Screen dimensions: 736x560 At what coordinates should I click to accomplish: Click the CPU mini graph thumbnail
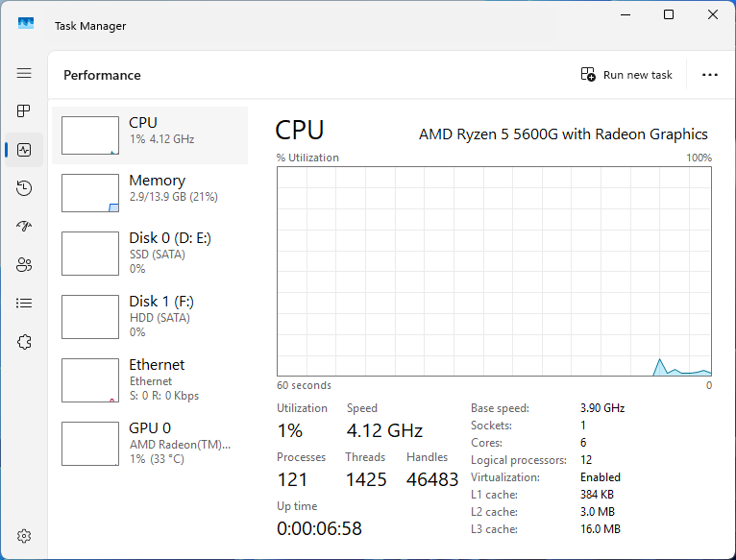(x=90, y=135)
